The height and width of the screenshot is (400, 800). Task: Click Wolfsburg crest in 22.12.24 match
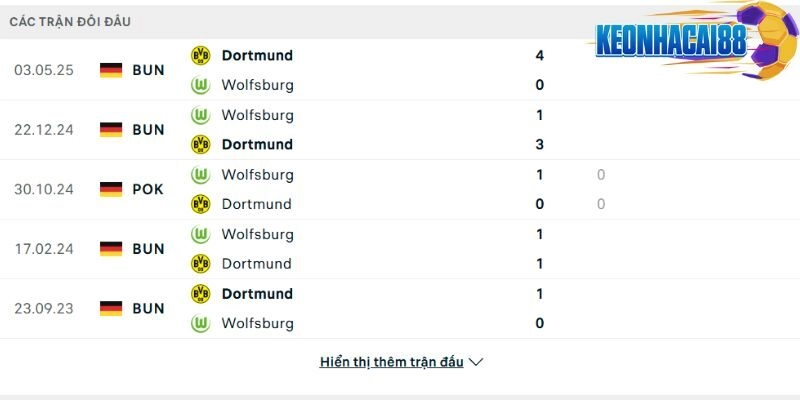pos(201,115)
